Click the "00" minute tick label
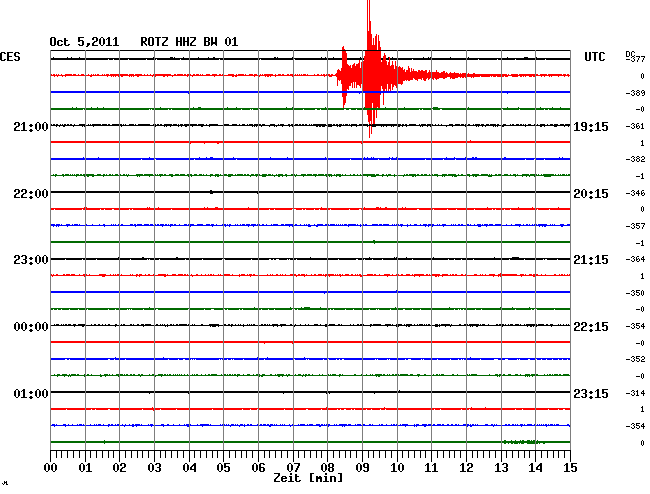This screenshot has width=650, height=494. 51,468
